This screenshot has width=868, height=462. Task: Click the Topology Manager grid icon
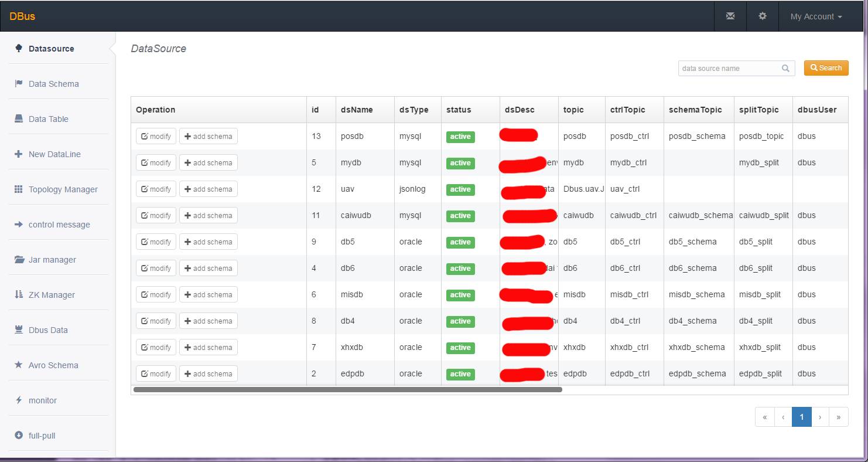point(19,189)
